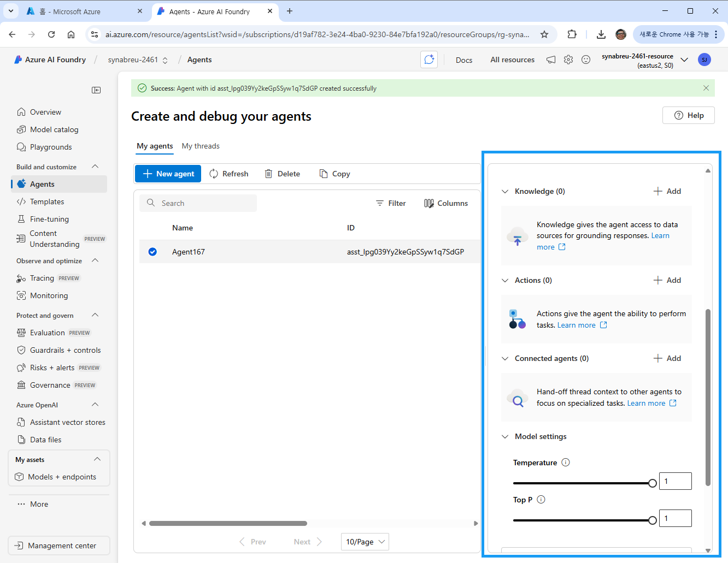Focus the agents Search field

[198, 203]
